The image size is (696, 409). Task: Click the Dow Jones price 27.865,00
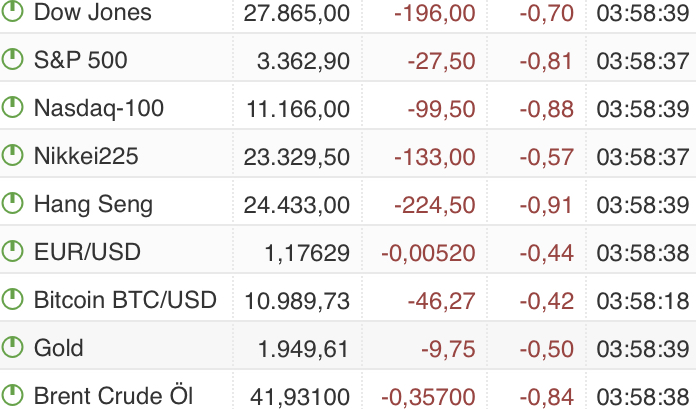(x=297, y=12)
